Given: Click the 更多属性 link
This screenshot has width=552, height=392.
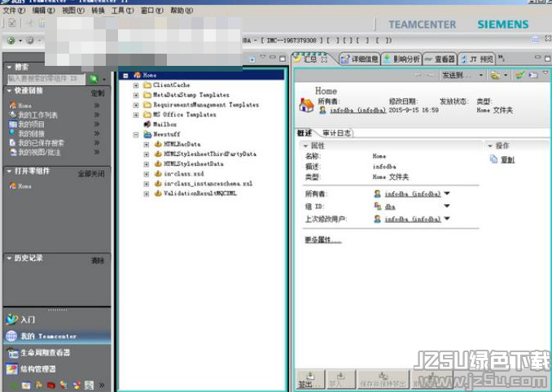Looking at the screenshot, I should pyautogui.click(x=323, y=240).
